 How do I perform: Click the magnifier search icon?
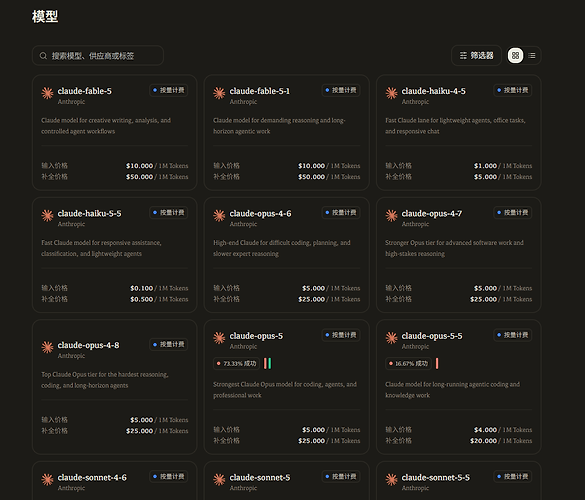(43, 56)
